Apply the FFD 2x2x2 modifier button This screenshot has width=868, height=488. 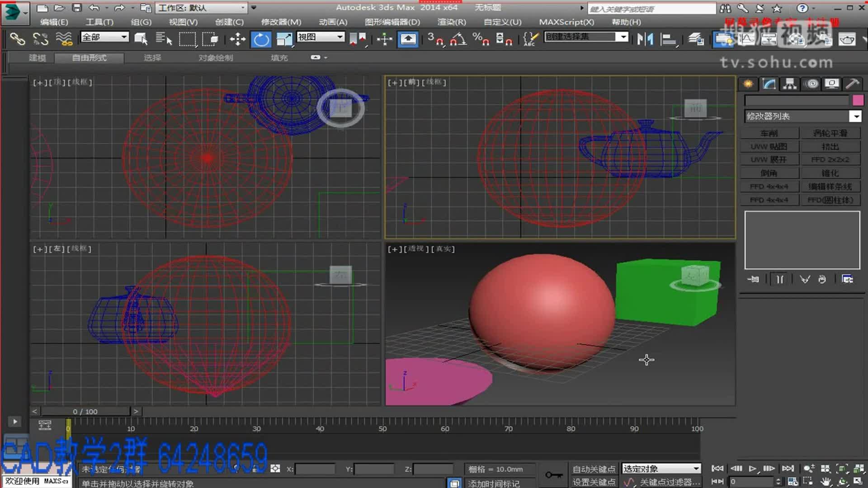[830, 160]
